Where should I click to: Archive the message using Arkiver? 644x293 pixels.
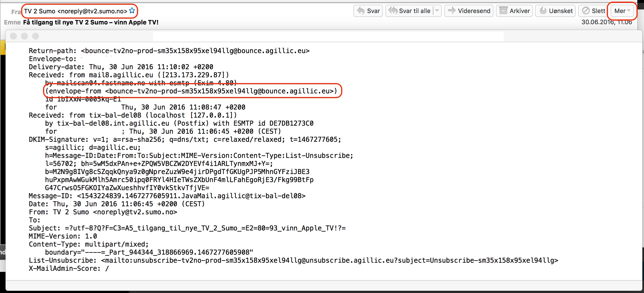[x=514, y=11]
